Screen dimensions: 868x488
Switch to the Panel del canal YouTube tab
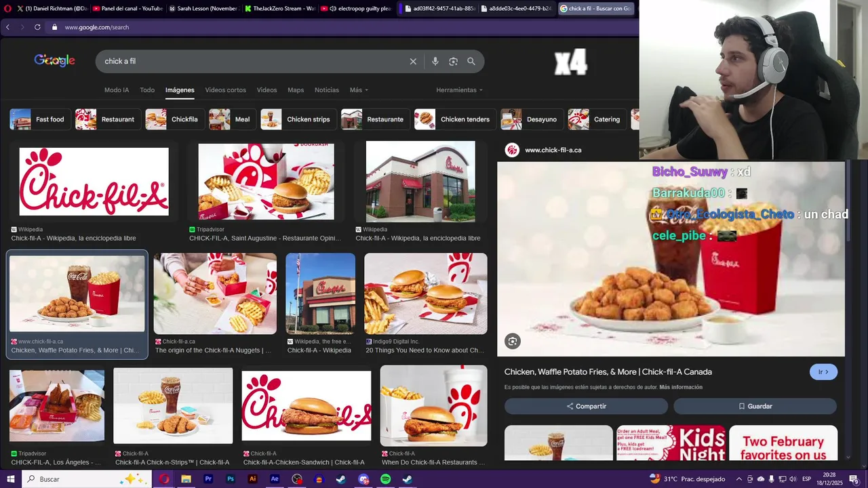pyautogui.click(x=127, y=8)
